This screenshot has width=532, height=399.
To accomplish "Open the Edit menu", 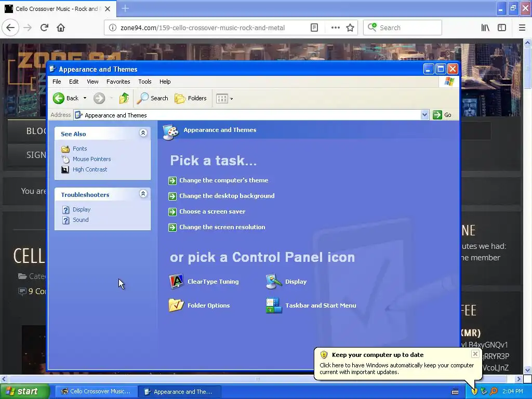I will point(74,82).
